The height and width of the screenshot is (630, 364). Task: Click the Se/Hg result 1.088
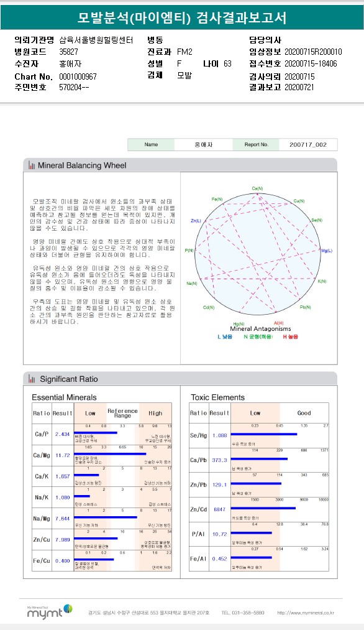pyautogui.click(x=219, y=435)
